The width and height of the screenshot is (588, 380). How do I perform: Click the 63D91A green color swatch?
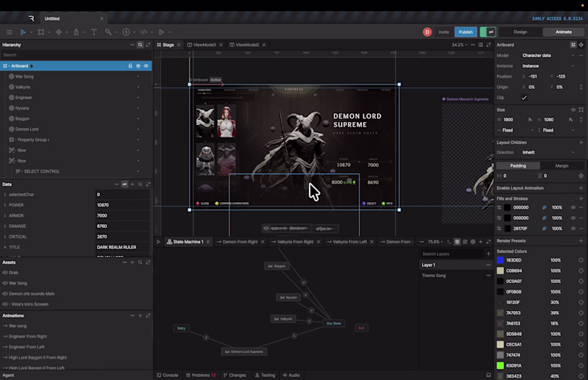(501, 365)
